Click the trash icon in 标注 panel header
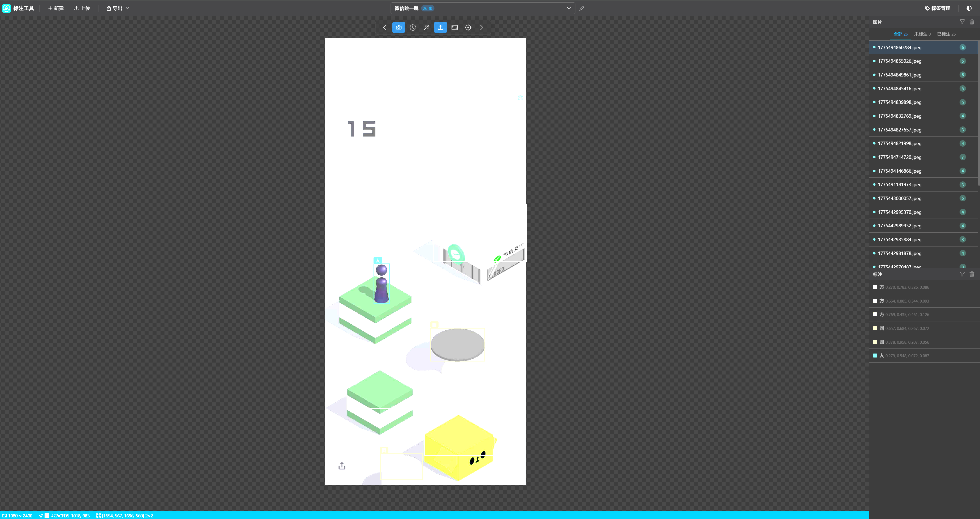This screenshot has height=519, width=980. pyautogui.click(x=972, y=274)
